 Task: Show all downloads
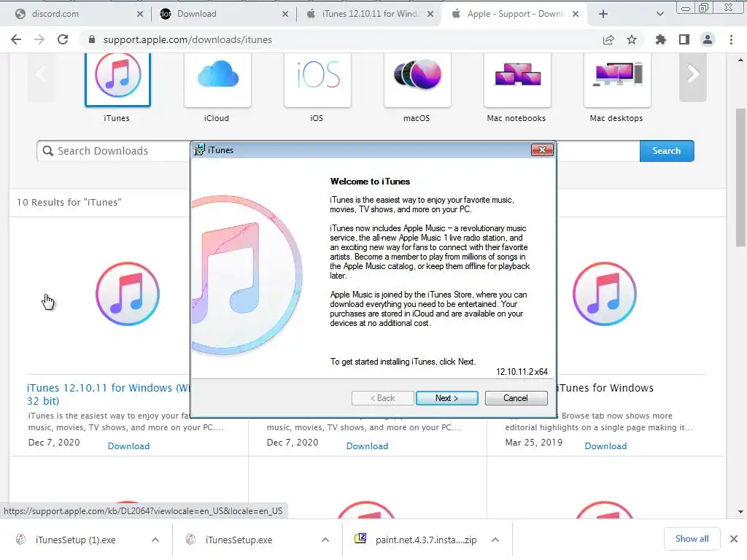(x=692, y=539)
